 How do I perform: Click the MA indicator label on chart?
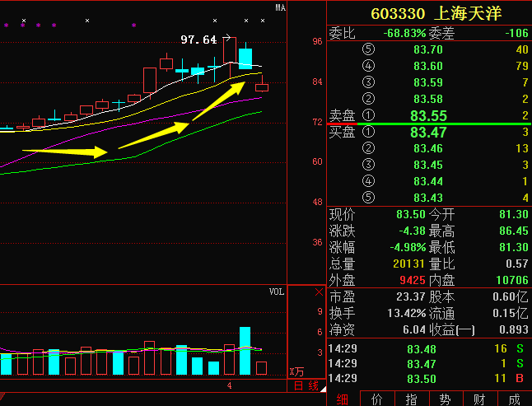pos(280,7)
